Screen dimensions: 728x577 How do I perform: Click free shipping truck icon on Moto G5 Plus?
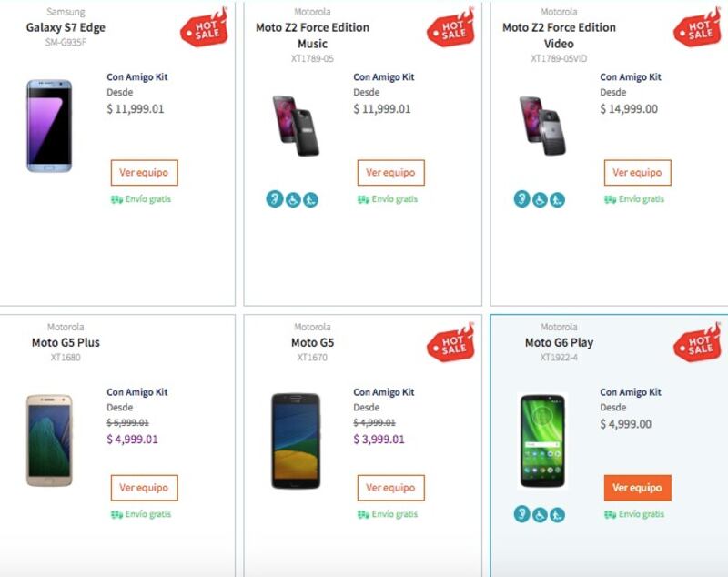coord(116,514)
